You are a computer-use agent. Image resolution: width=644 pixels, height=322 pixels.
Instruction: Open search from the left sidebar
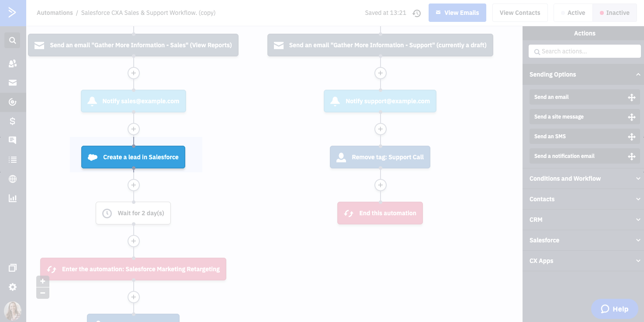(x=13, y=41)
